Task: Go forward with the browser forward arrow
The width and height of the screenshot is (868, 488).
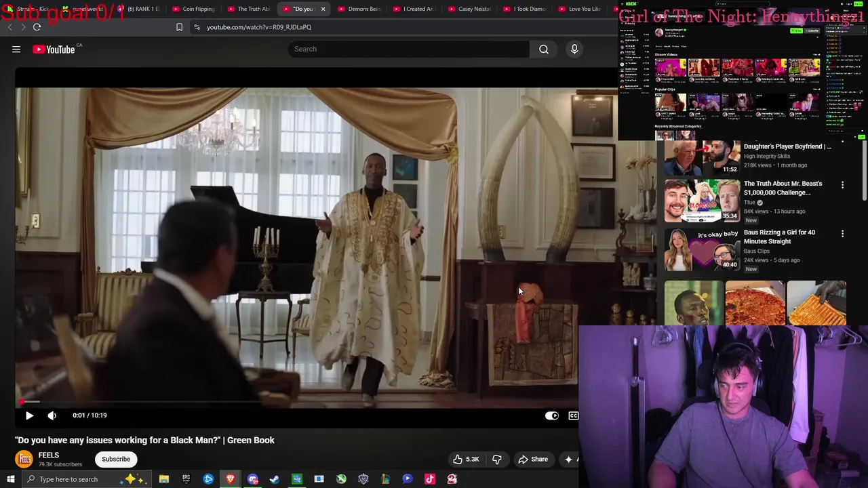Action: [x=23, y=27]
